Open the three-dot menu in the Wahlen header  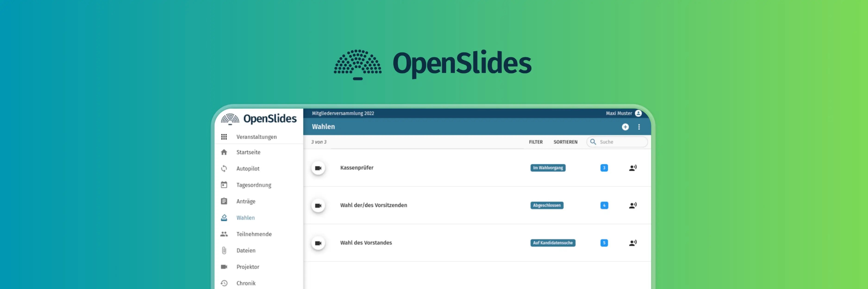639,127
